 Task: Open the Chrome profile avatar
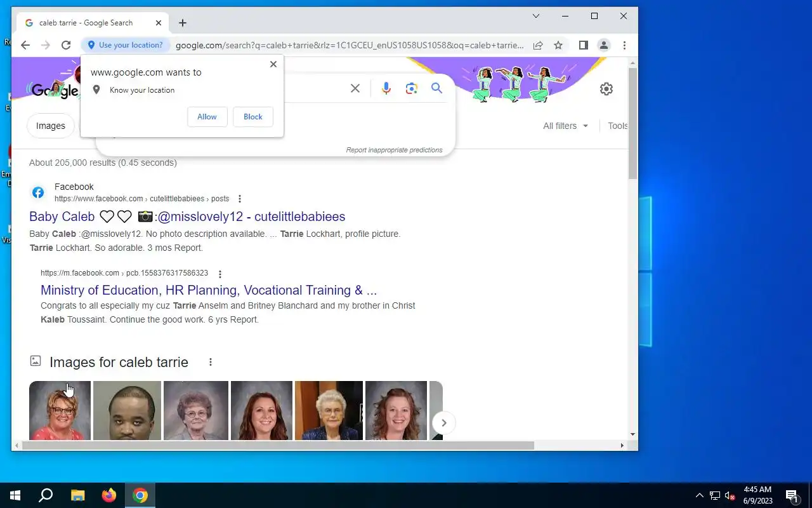604,45
